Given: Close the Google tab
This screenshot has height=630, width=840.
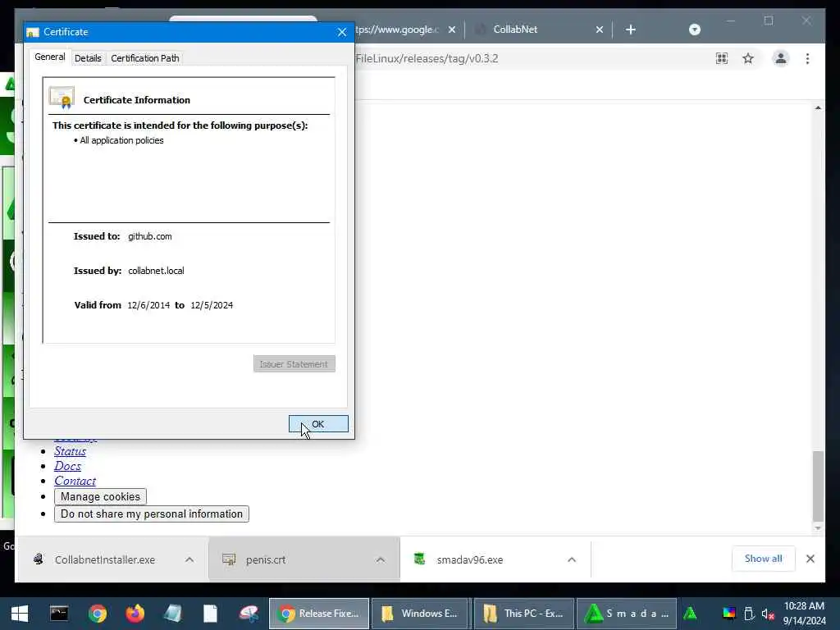Looking at the screenshot, I should tap(452, 30).
